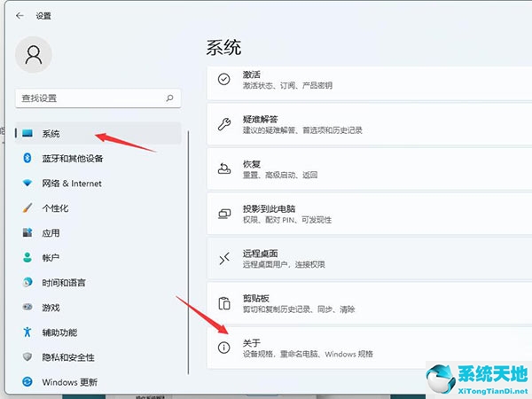Screen dimensions: 532x399
Task: Click the 辅助功能 accessibility icon
Action: (x=27, y=332)
